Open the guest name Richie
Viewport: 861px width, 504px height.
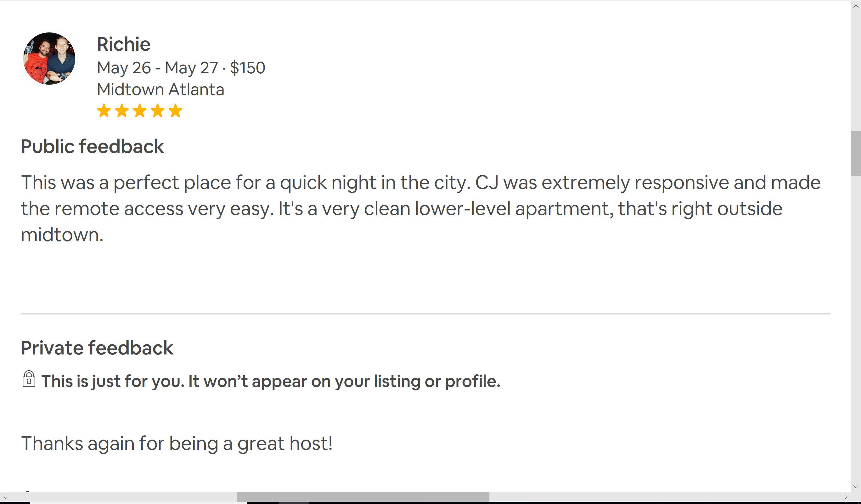[124, 44]
